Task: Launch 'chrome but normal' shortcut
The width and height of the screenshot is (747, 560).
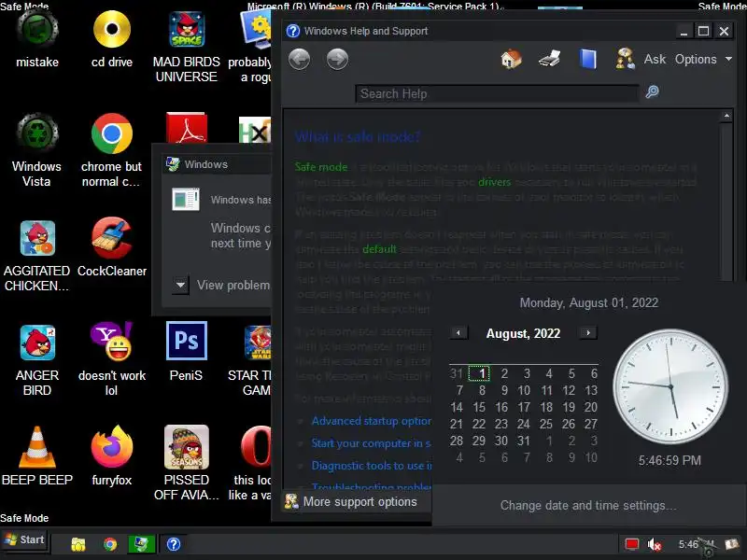Action: coord(111,151)
